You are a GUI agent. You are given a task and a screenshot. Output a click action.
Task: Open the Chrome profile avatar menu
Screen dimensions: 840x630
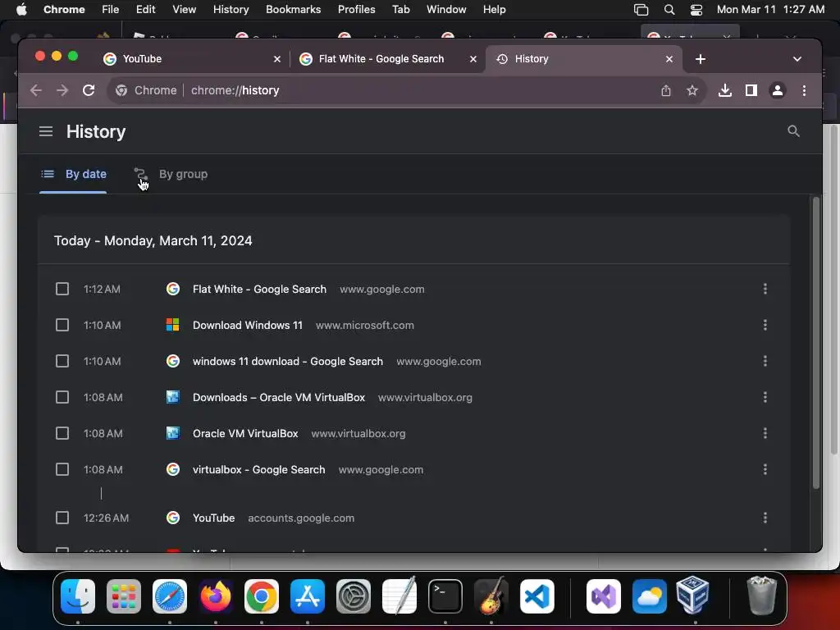click(778, 90)
